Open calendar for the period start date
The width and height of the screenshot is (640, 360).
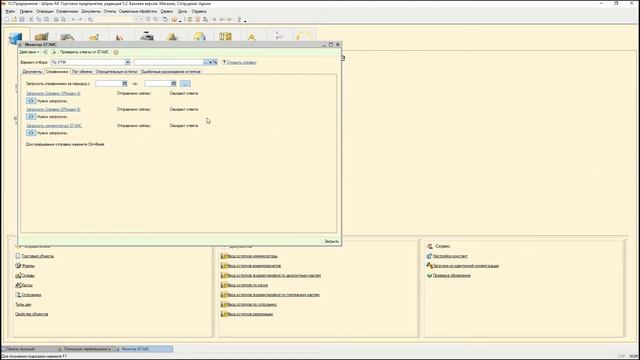click(x=124, y=83)
